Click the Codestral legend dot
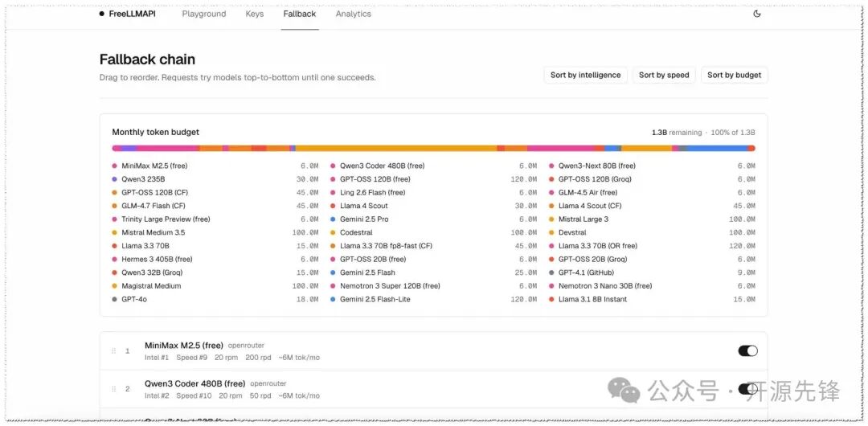 pos(333,232)
